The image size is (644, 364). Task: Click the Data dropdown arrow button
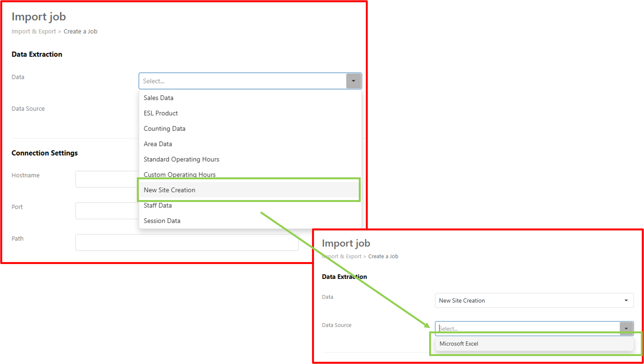353,81
